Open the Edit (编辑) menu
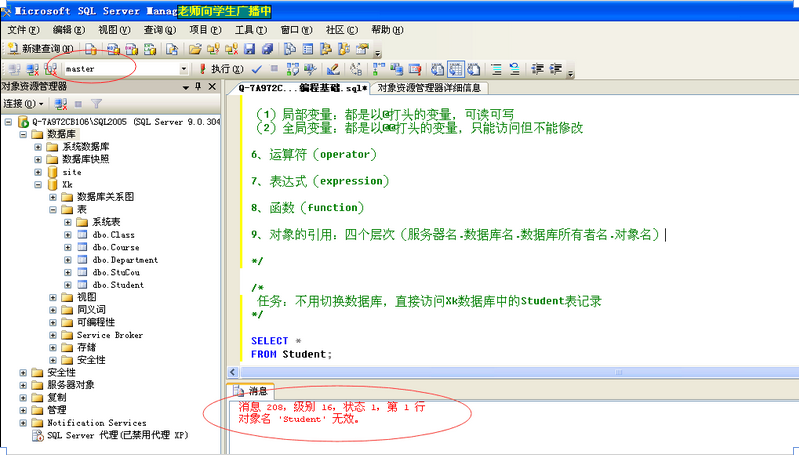The width and height of the screenshot is (799, 455). coord(69,30)
